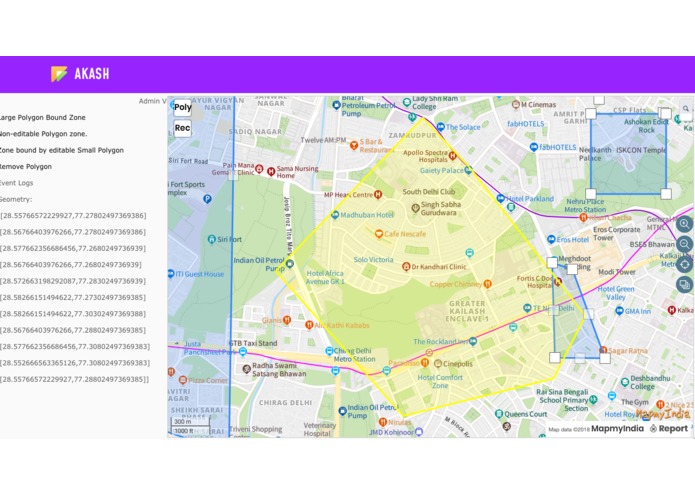Click the Lady Shri Ram College marker

tap(407, 102)
